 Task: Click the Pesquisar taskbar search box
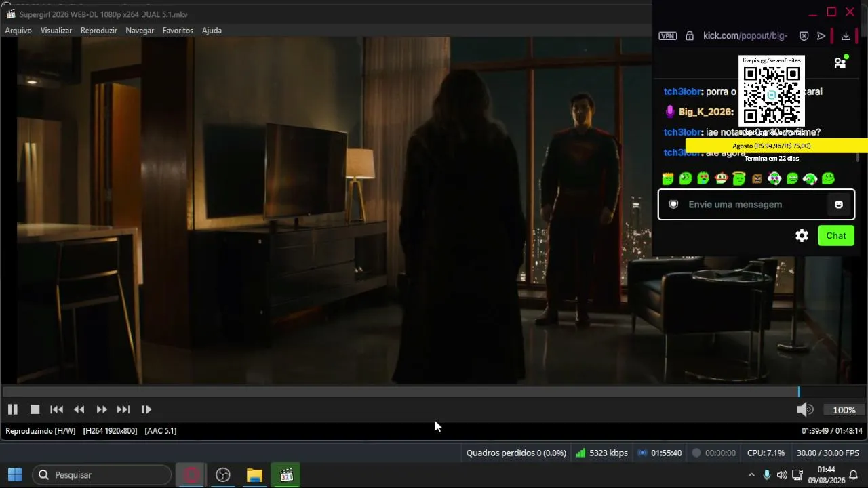click(102, 475)
